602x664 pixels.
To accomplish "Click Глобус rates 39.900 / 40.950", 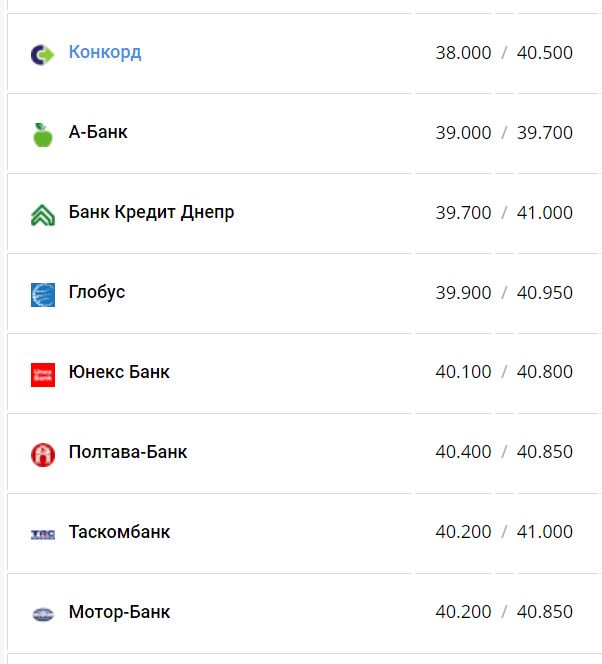I will tap(504, 292).
